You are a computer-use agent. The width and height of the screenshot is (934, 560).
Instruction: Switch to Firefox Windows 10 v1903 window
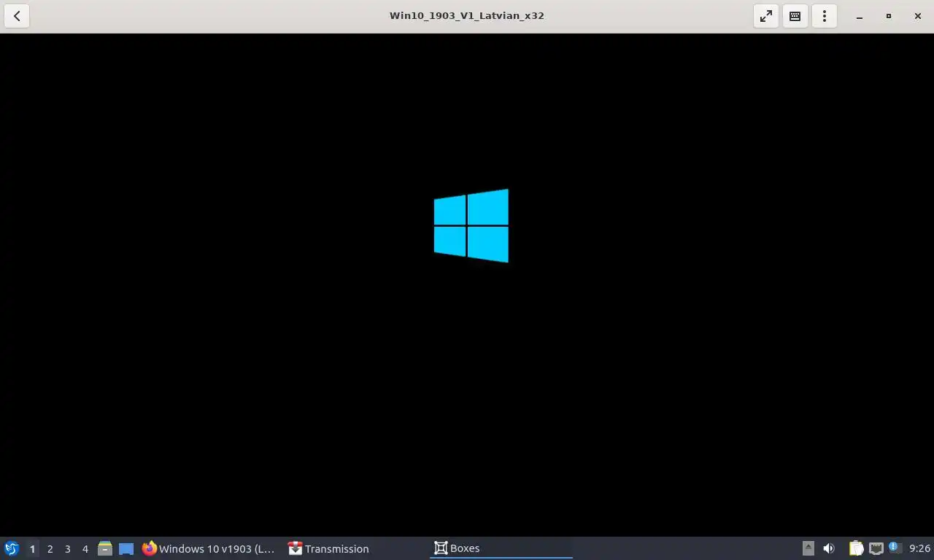(209, 548)
